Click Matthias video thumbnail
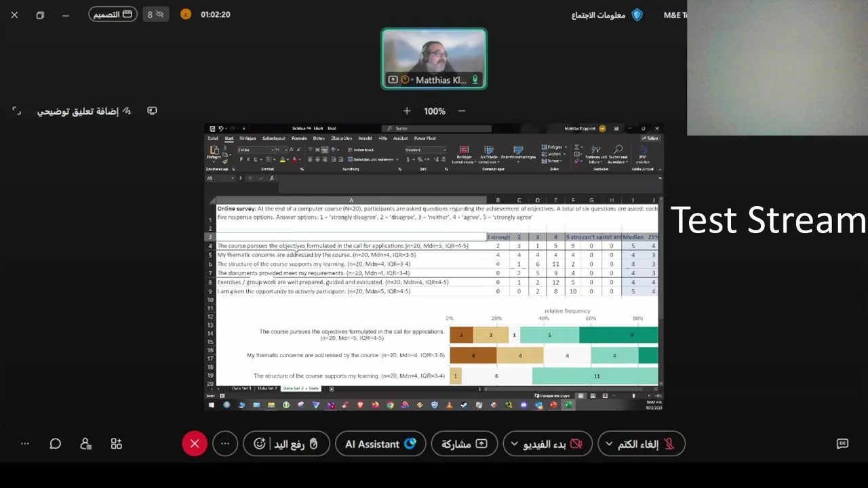Image resolution: width=868 pixels, height=488 pixels. coord(434,59)
